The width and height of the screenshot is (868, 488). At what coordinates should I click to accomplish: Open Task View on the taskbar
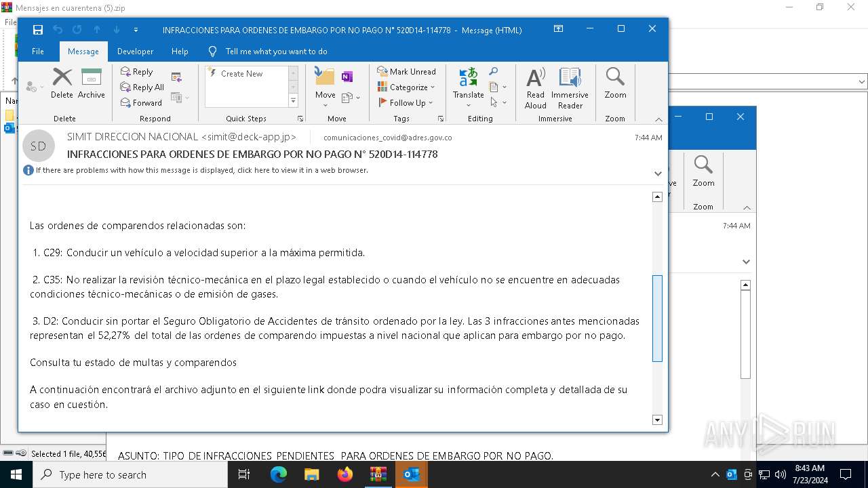pyautogui.click(x=244, y=474)
